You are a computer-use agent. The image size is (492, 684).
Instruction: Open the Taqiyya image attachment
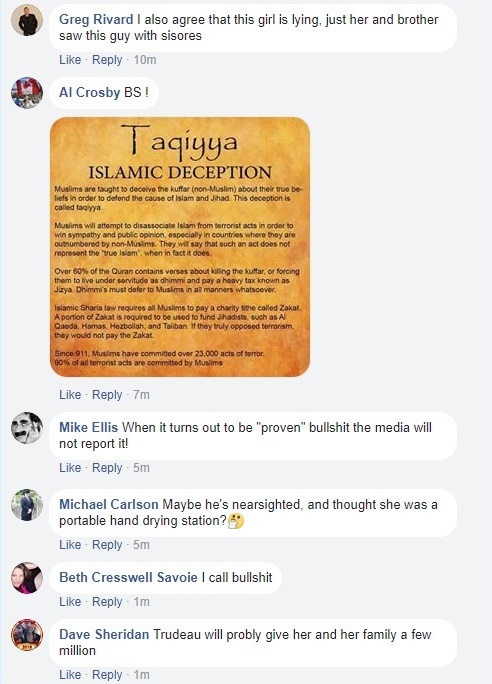point(180,247)
